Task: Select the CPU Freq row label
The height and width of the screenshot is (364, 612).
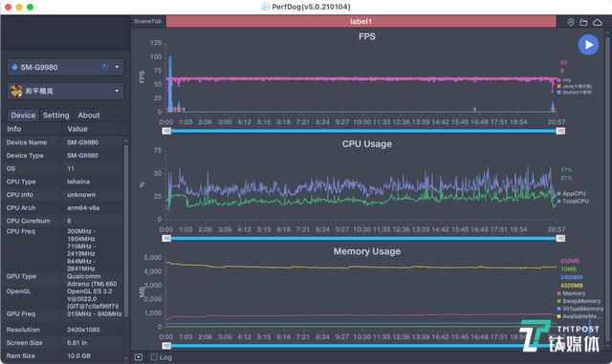Action: coord(21,231)
